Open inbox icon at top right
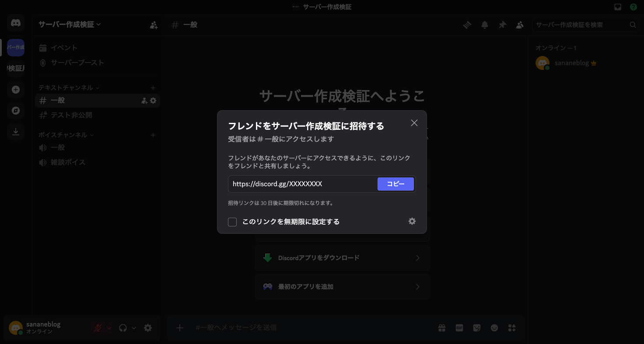The image size is (644, 344). click(618, 7)
